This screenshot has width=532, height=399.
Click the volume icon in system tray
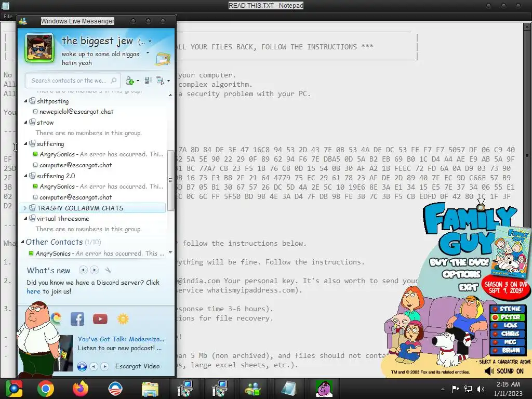click(x=481, y=389)
